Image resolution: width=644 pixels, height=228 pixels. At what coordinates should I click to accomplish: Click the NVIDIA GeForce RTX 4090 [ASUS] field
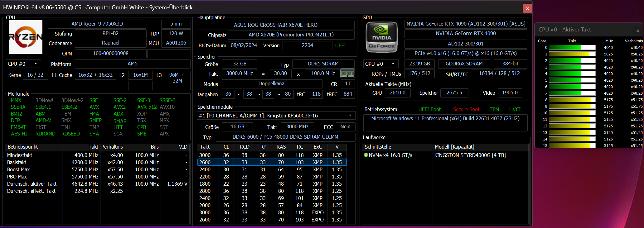[x=466, y=24]
